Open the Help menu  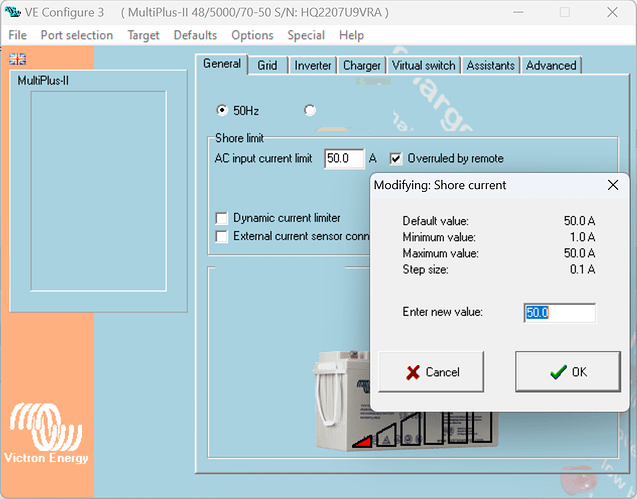click(x=351, y=35)
